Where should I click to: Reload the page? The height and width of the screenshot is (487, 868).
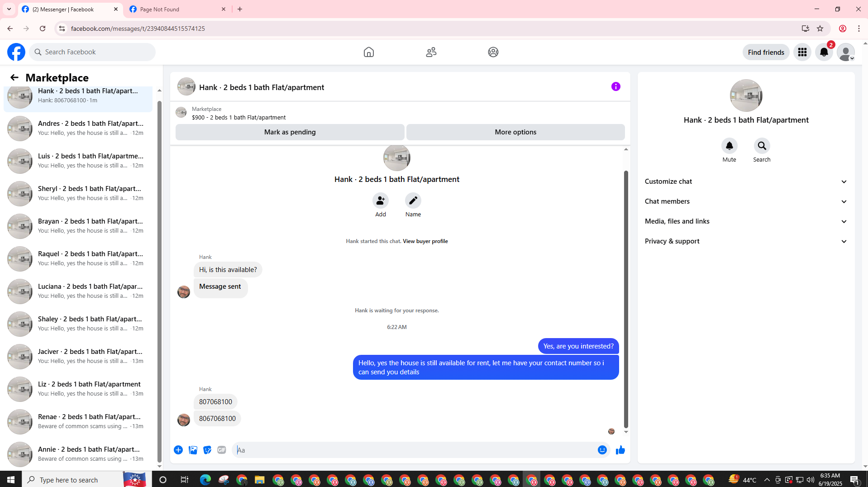[43, 29]
